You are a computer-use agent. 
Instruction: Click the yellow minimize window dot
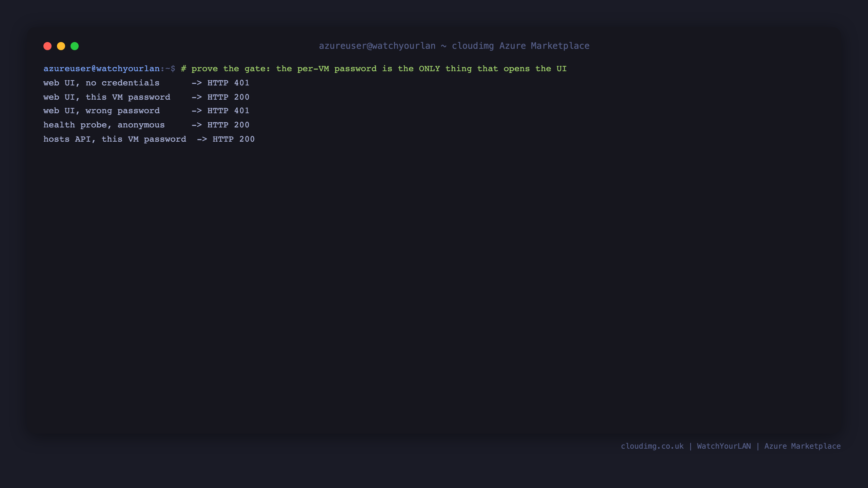pos(61,46)
